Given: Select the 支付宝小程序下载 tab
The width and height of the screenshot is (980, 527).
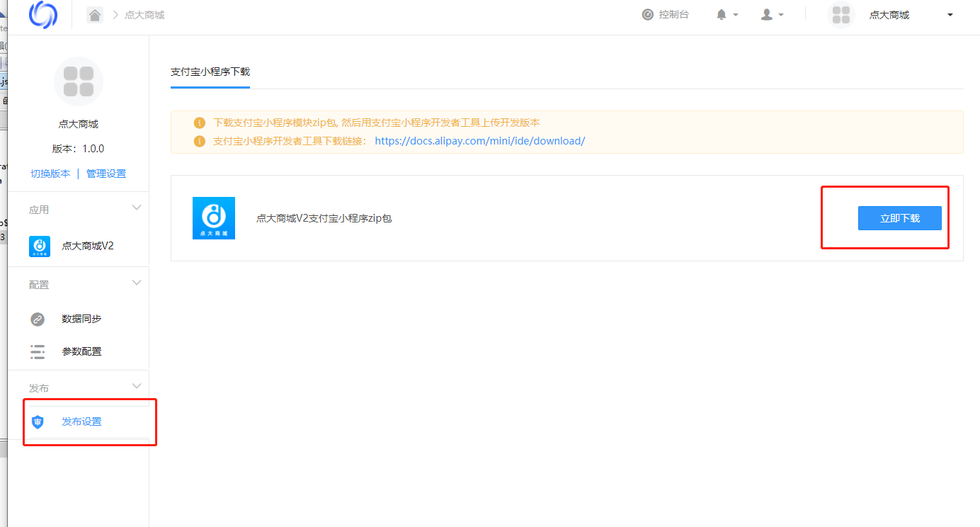Looking at the screenshot, I should pos(210,72).
